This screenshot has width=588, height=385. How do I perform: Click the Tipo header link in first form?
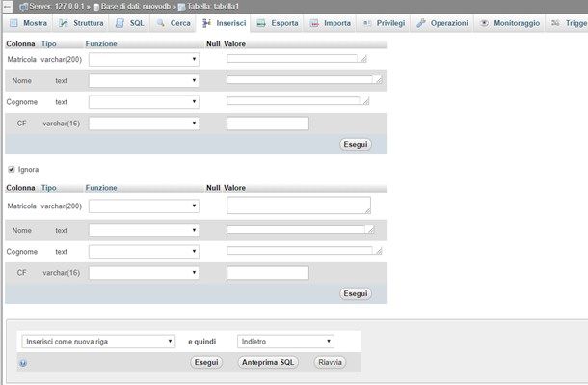click(x=49, y=44)
